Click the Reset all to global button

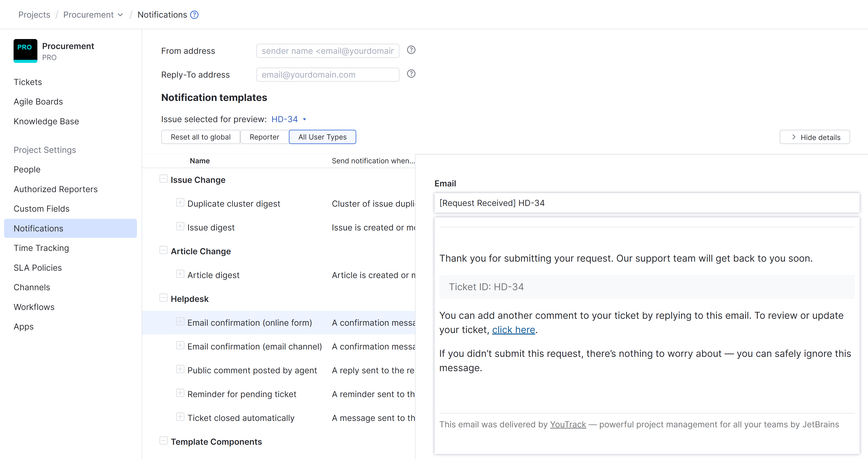[x=201, y=137]
